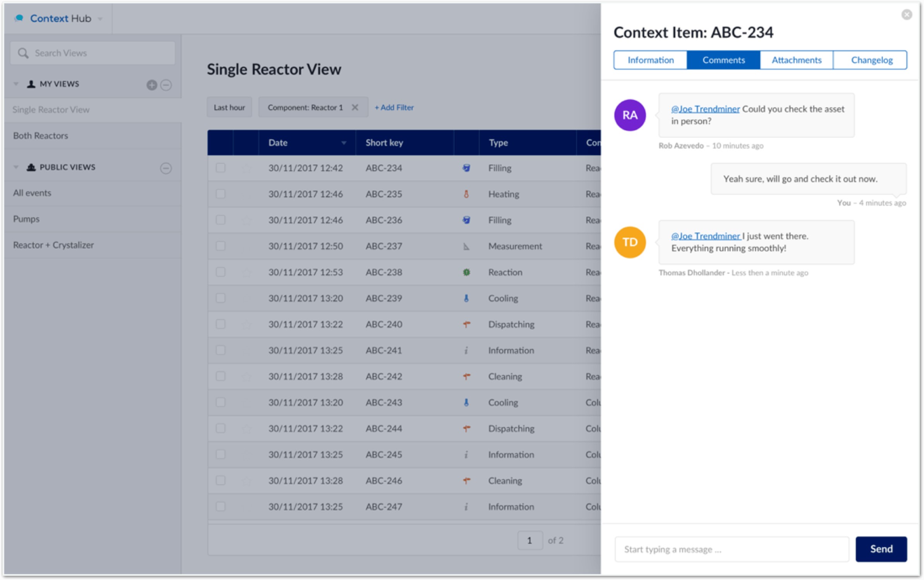The height and width of the screenshot is (580, 924).
Task: Remove the Component: Reactor 1 filter
Action: pyautogui.click(x=355, y=107)
